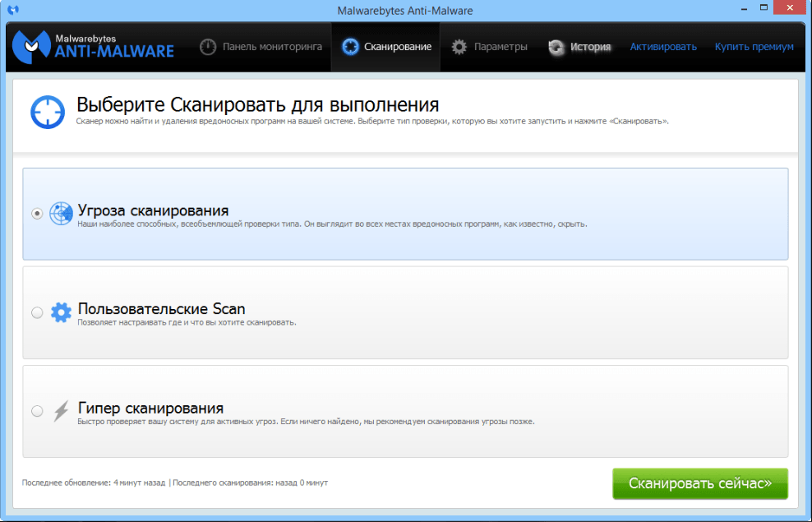
Task: Click the lightning bolt icon for Гипер сканирования
Action: click(x=61, y=411)
